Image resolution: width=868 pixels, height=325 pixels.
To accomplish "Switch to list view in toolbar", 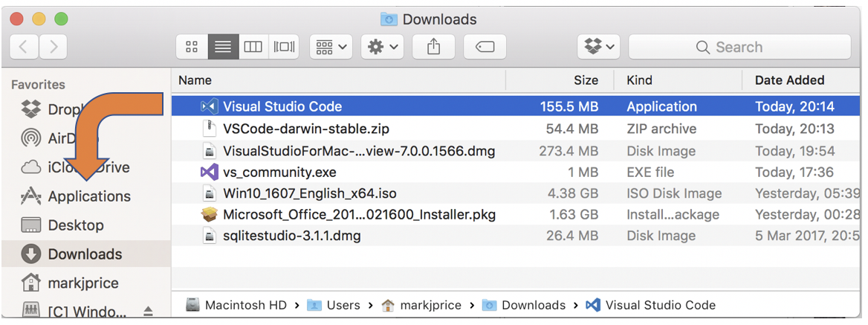I will 223,47.
